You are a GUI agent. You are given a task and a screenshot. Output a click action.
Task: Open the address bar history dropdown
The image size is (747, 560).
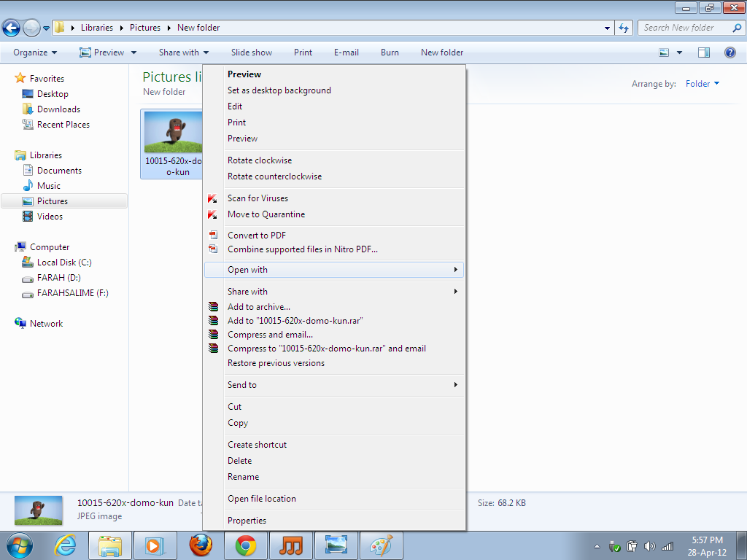point(607,28)
